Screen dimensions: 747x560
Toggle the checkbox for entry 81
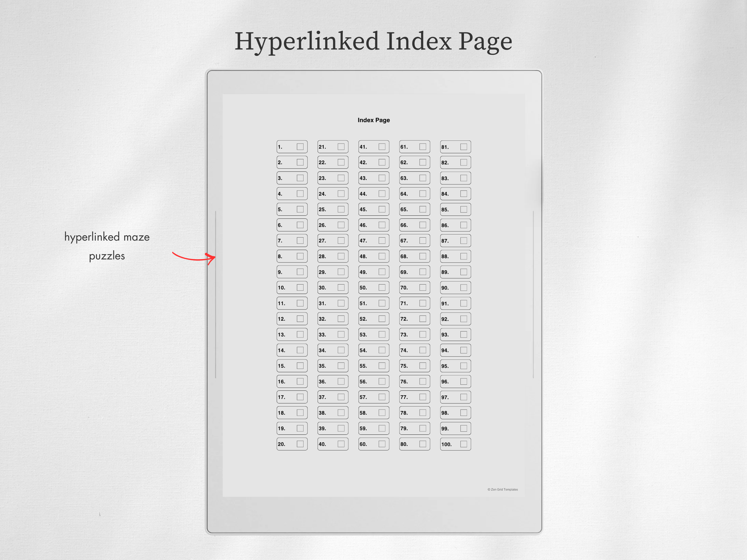click(464, 147)
